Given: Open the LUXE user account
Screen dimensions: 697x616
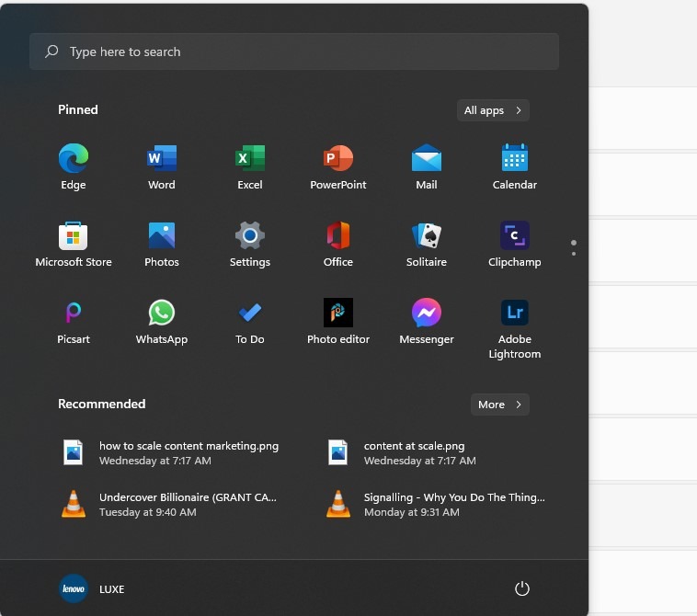Looking at the screenshot, I should pos(92,588).
